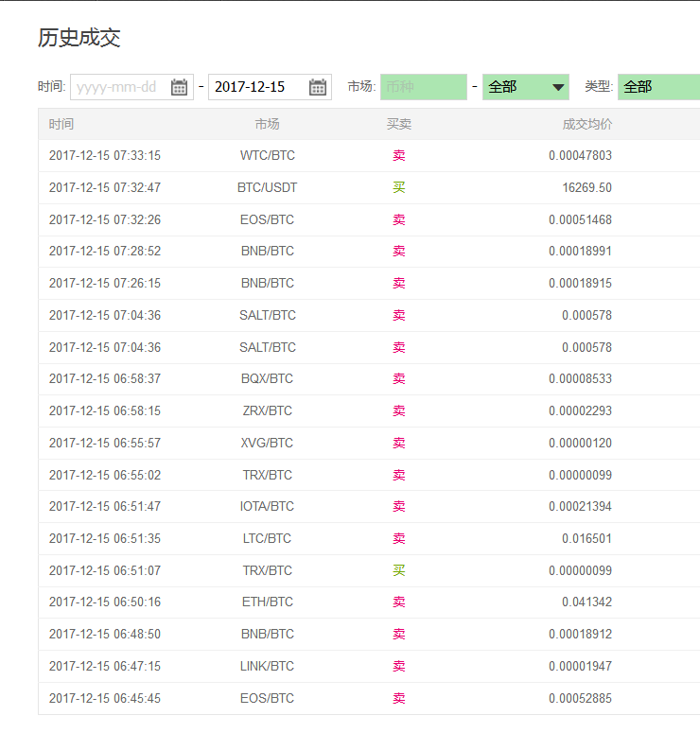Click the end date field 2017-12-15
The image size is (700, 733).
coord(270,87)
